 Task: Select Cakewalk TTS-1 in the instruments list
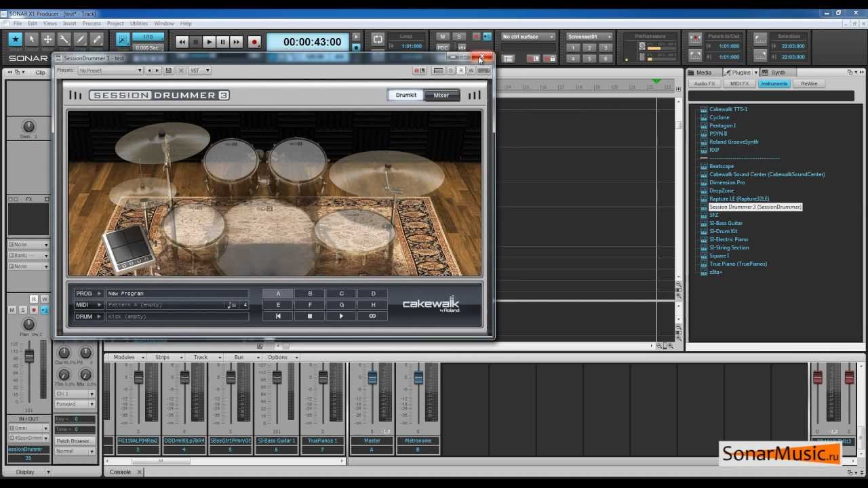tap(728, 109)
